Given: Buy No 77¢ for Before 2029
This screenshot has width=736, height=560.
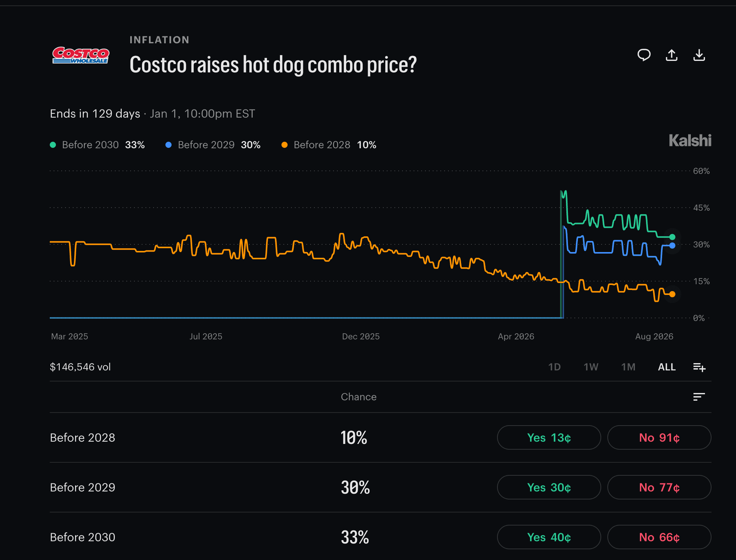Looking at the screenshot, I should (659, 487).
